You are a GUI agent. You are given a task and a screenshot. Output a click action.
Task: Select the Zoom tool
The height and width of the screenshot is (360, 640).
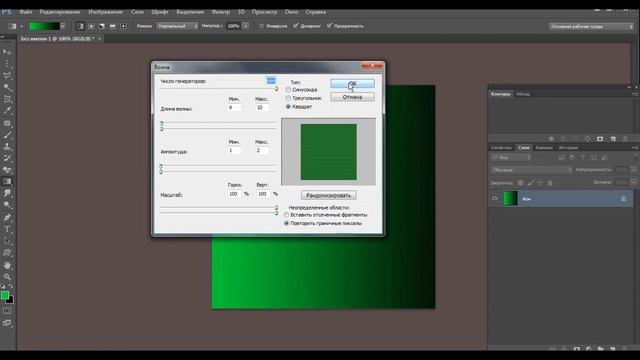click(7, 277)
